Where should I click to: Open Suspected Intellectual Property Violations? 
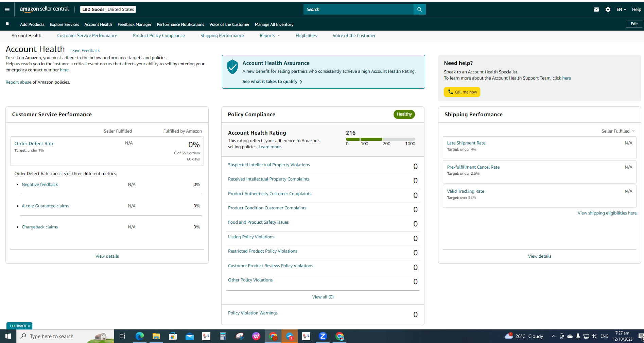(269, 165)
